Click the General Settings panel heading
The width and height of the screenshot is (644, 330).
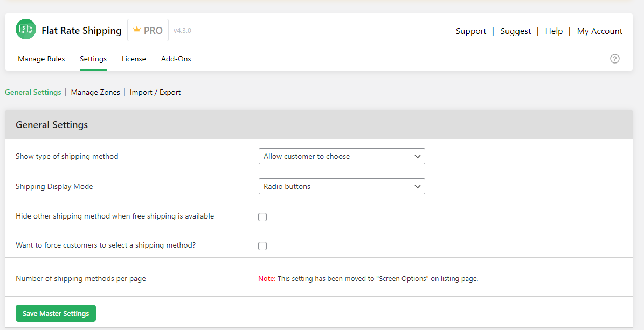click(x=52, y=125)
